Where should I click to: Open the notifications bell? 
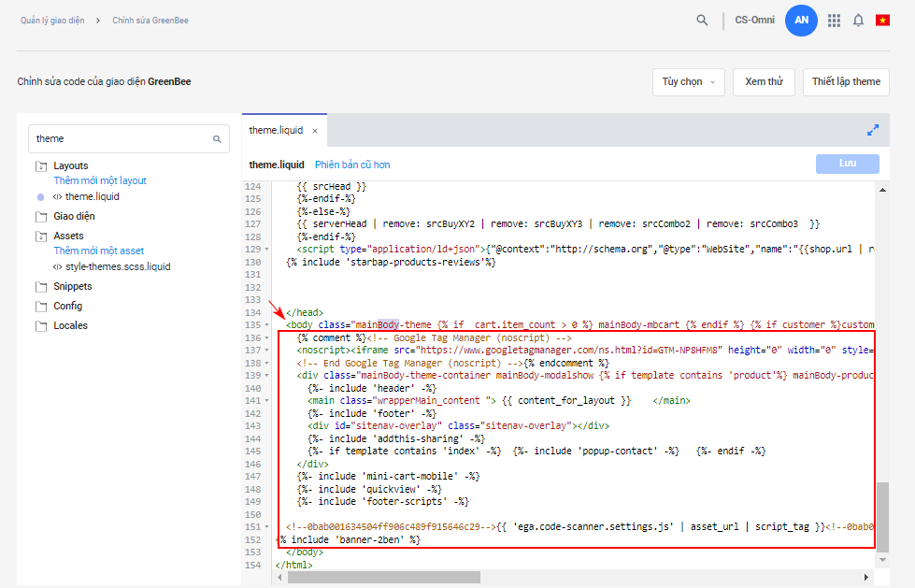click(x=858, y=21)
